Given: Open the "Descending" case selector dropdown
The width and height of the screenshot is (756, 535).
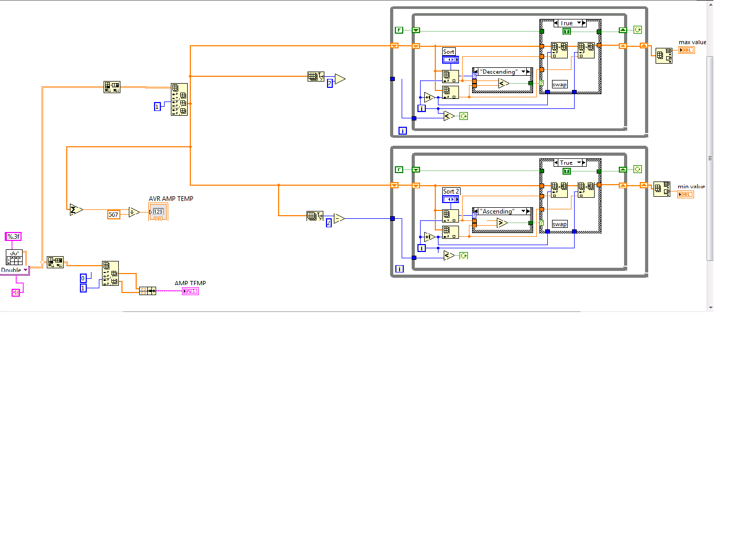Looking at the screenshot, I should tap(523, 72).
